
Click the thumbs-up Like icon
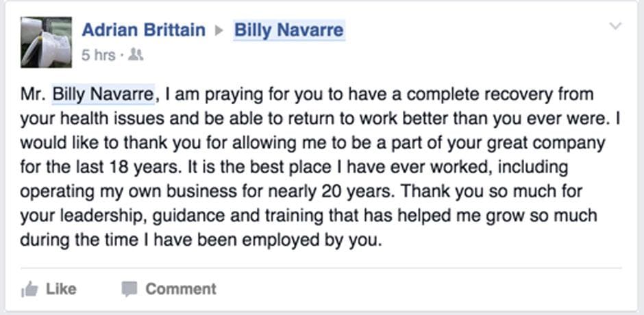[29, 290]
